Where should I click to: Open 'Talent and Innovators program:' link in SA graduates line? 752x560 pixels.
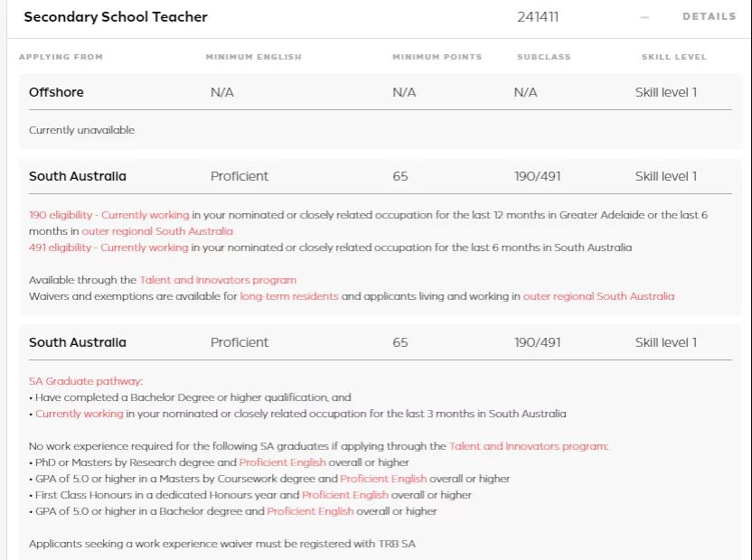[529, 446]
